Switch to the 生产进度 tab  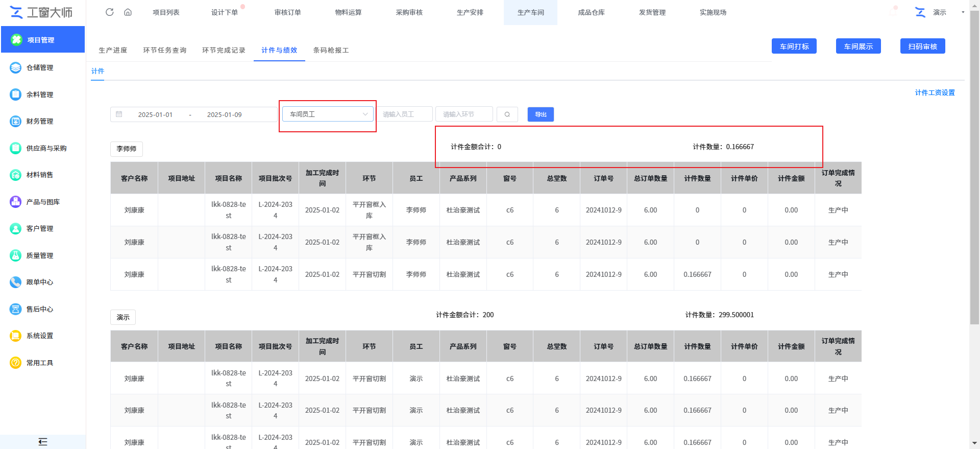click(x=113, y=50)
